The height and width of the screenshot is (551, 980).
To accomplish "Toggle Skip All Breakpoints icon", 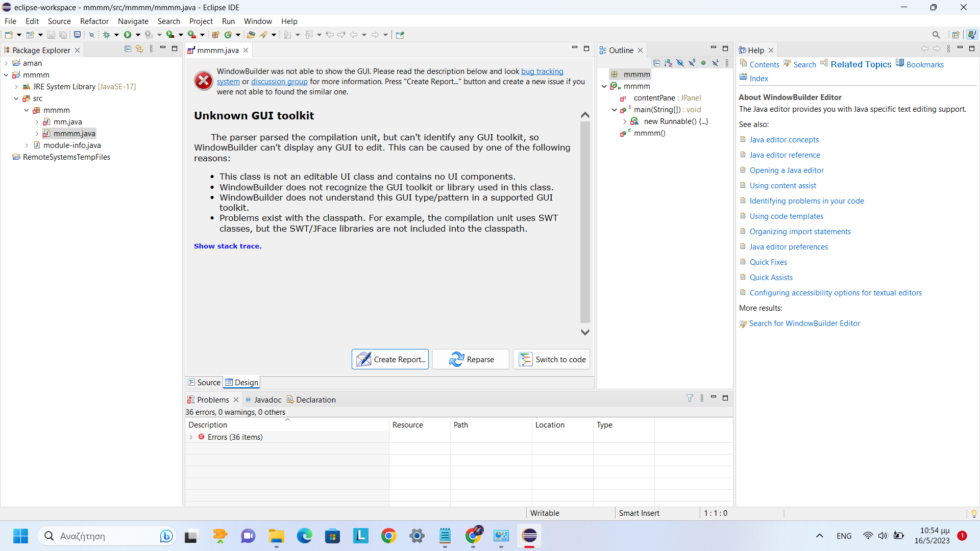I will coord(92,35).
